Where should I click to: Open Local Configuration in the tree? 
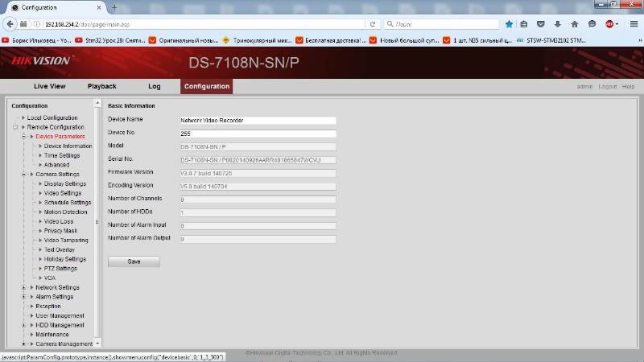click(52, 117)
